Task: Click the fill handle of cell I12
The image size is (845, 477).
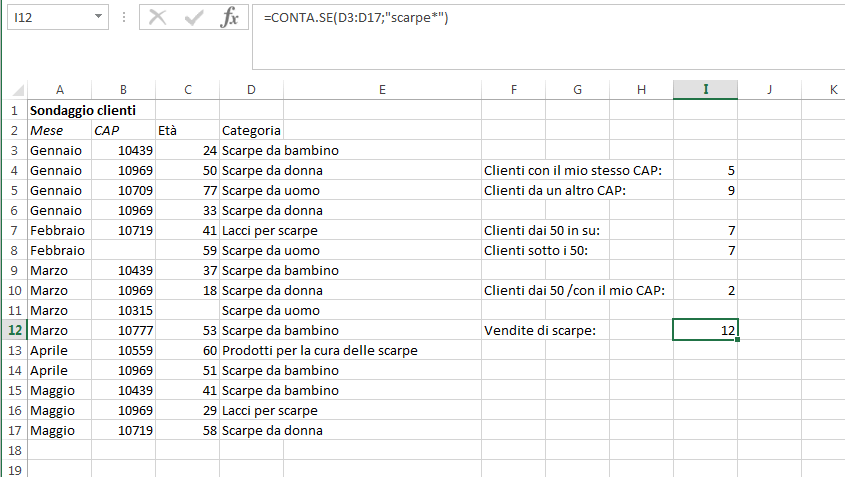Action: click(737, 340)
